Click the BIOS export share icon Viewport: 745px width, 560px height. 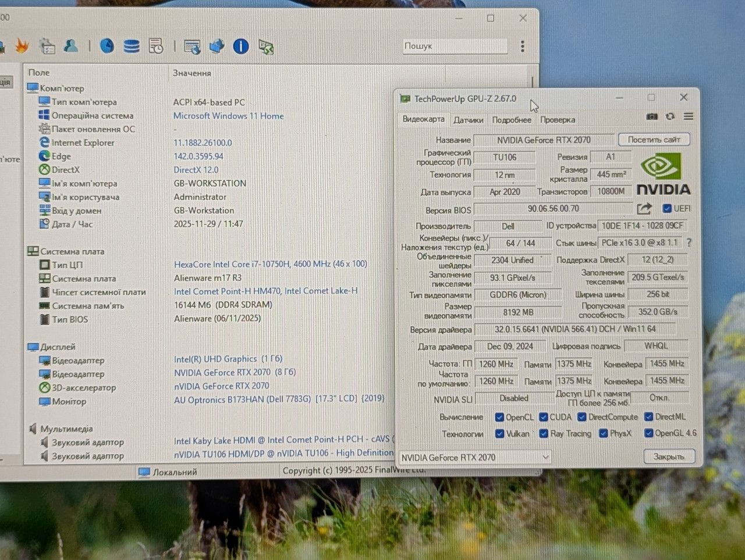(644, 208)
